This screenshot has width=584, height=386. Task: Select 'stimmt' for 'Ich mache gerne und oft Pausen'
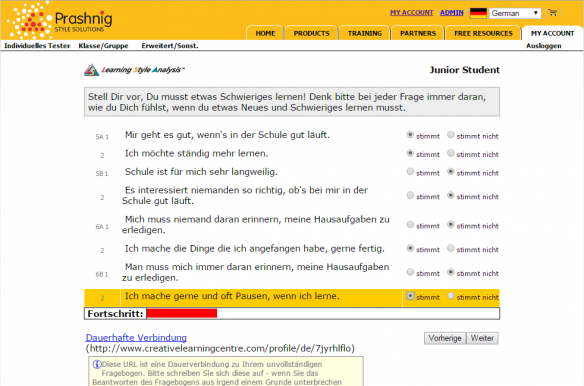[410, 296]
